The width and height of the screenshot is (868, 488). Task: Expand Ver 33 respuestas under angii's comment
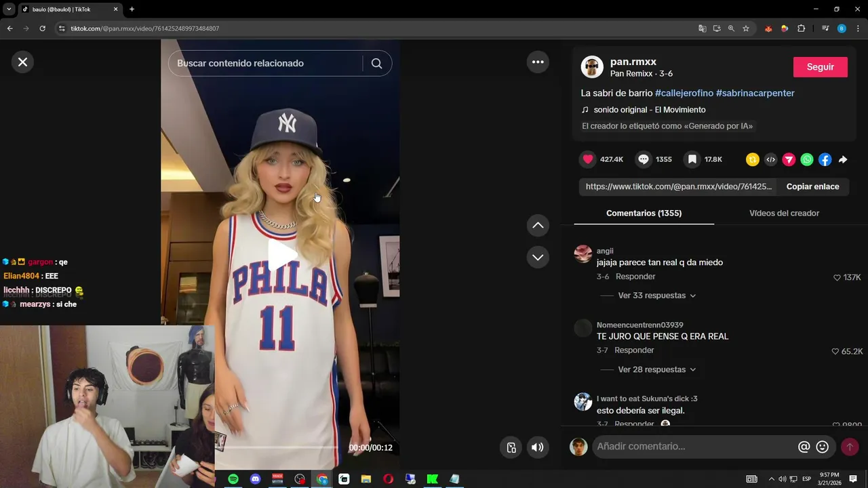(x=656, y=296)
